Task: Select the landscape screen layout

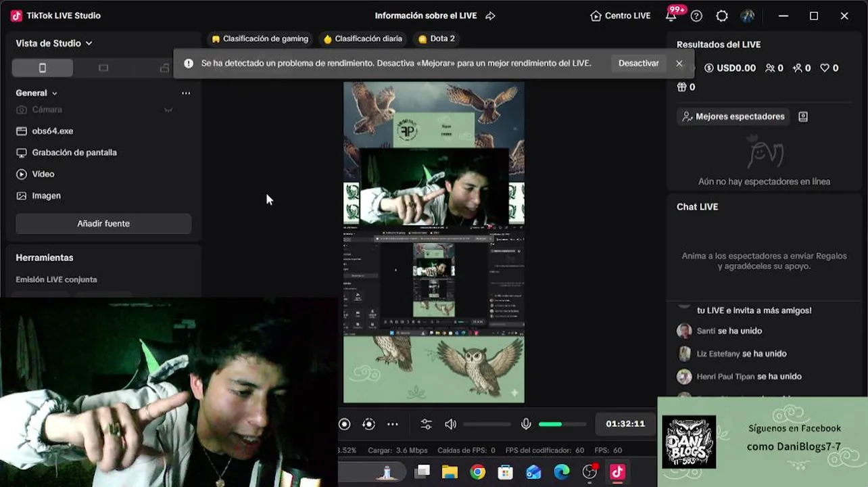Action: click(103, 68)
